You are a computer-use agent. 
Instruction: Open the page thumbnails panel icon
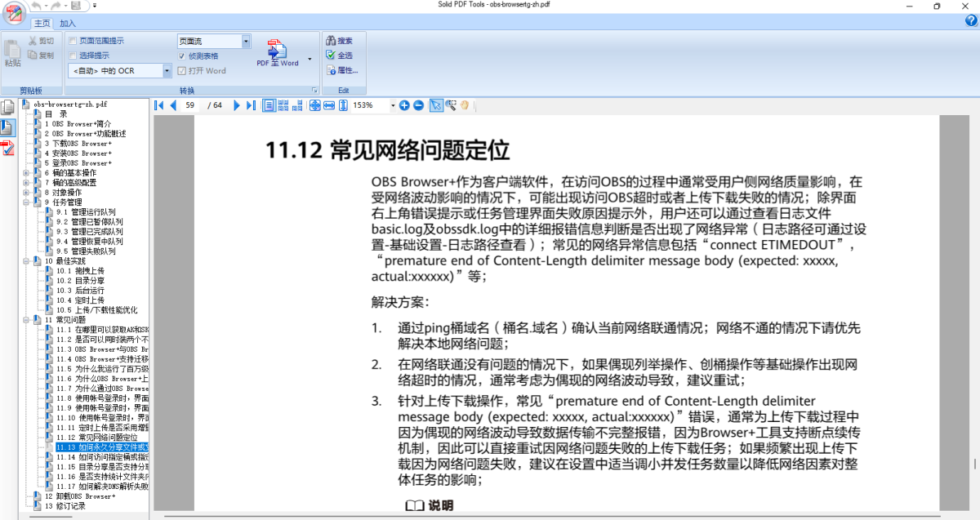click(x=7, y=107)
